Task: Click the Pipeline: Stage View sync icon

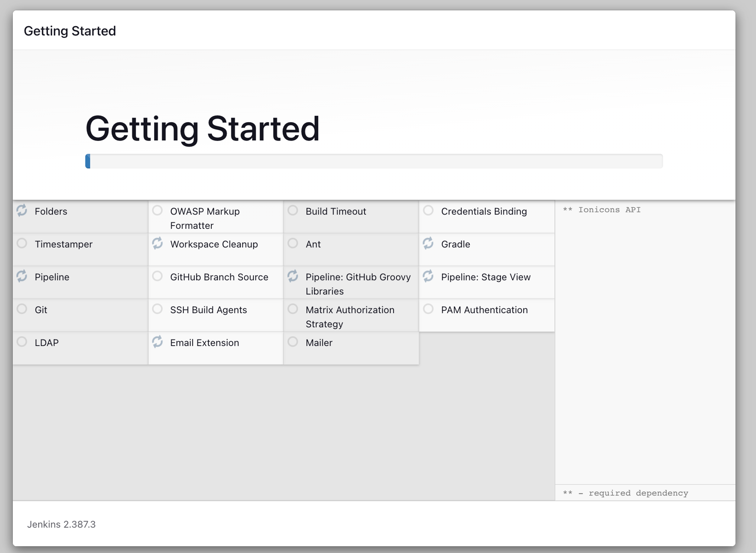Action: point(428,276)
